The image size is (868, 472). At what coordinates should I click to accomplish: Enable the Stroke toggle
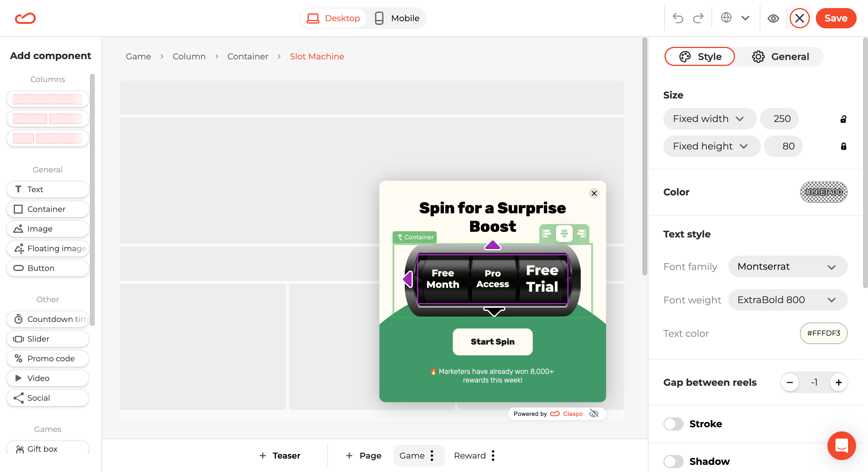(x=673, y=424)
